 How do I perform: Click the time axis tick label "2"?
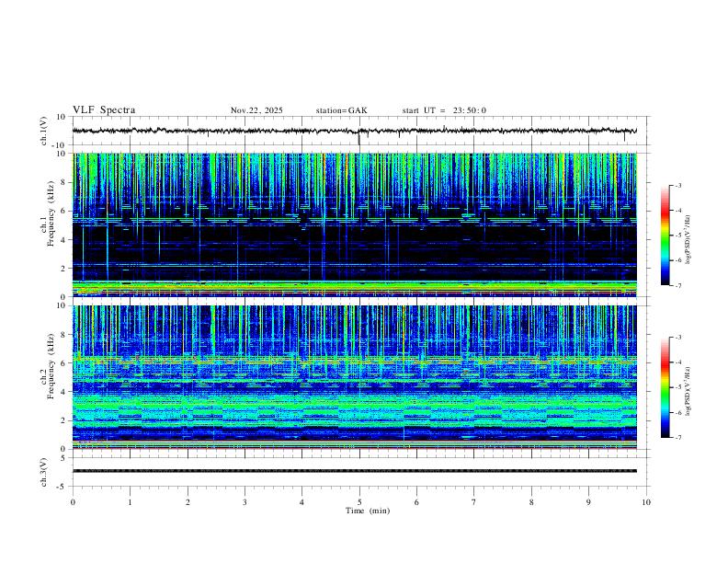tap(188, 502)
